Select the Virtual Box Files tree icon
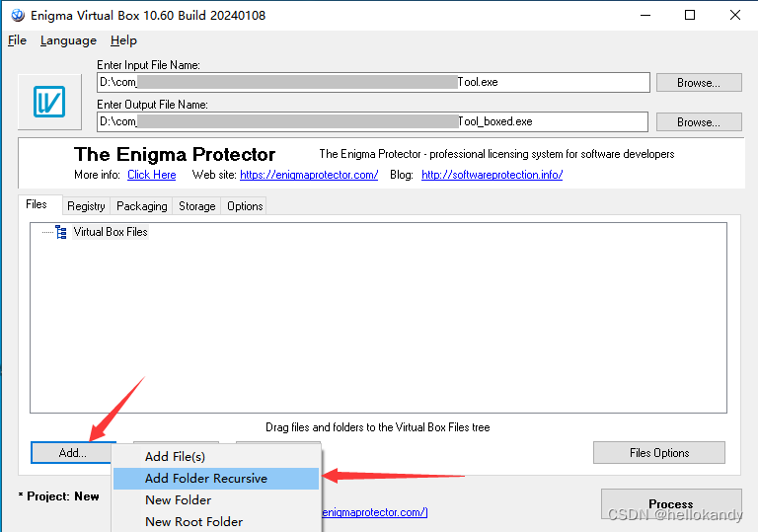 pyautogui.click(x=61, y=232)
